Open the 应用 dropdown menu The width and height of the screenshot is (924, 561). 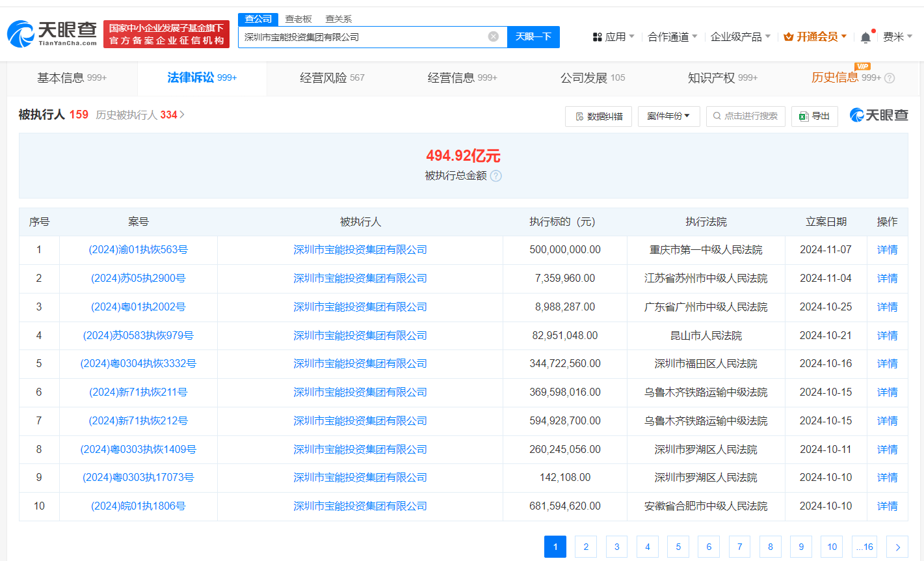pos(613,37)
